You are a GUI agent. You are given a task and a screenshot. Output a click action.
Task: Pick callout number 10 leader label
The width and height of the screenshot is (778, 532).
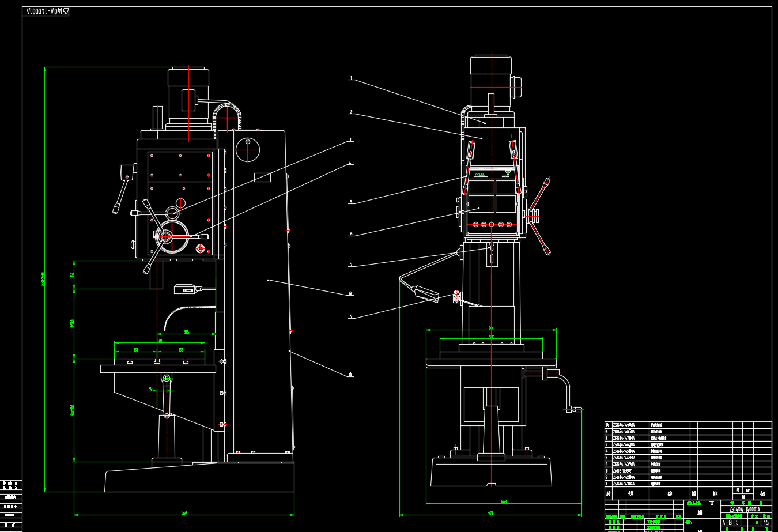[350, 375]
